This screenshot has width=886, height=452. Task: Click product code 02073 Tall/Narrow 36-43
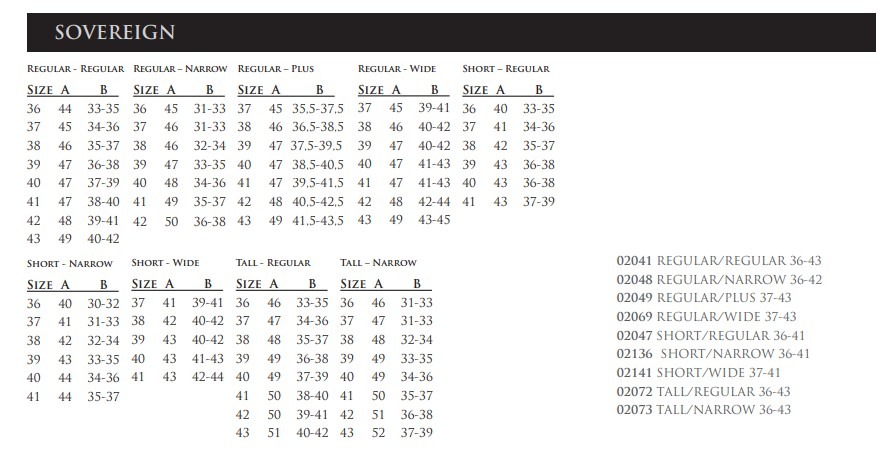[x=704, y=409]
